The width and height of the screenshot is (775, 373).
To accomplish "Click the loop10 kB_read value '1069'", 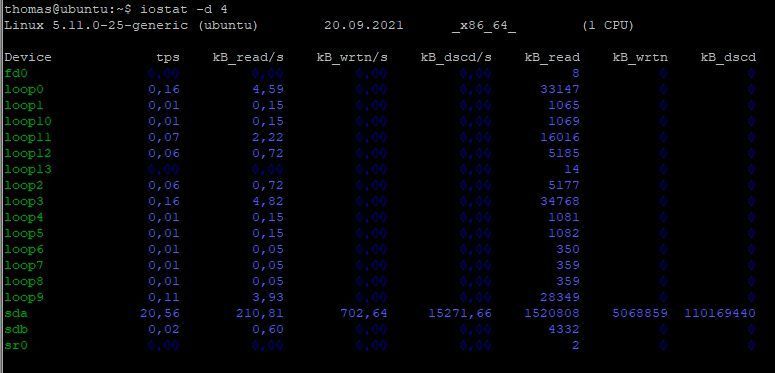I will click(564, 122).
